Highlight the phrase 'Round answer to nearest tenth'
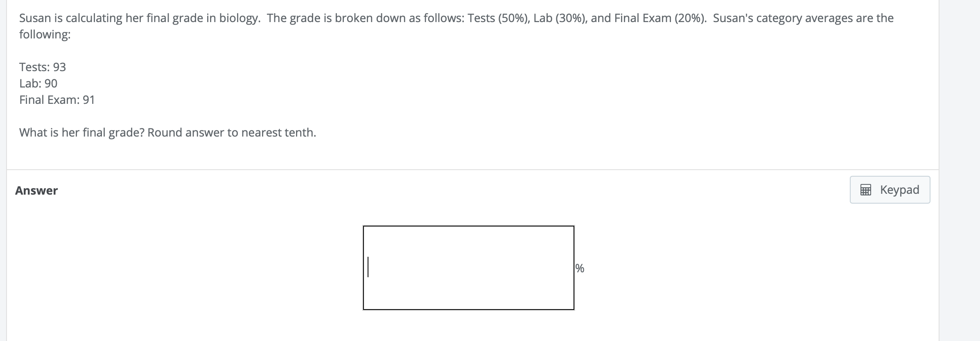Image resolution: width=980 pixels, height=341 pixels. click(232, 132)
